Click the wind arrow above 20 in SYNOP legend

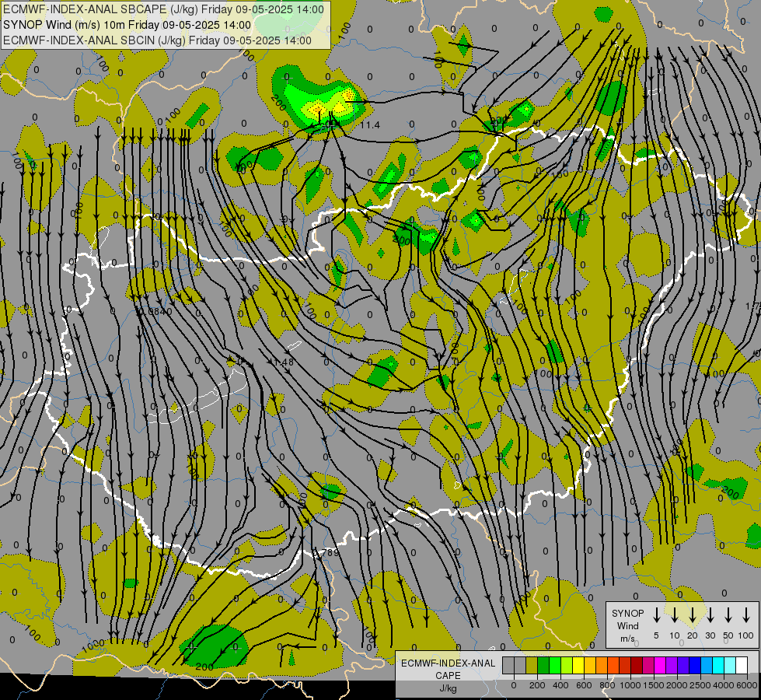tap(692, 615)
